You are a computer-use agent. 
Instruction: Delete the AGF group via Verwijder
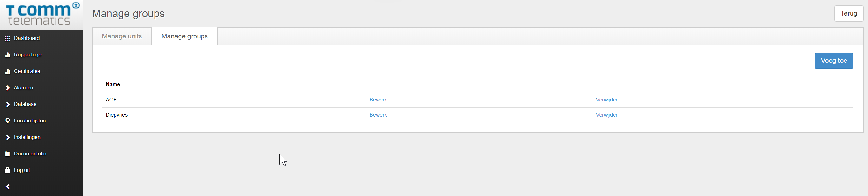607,100
